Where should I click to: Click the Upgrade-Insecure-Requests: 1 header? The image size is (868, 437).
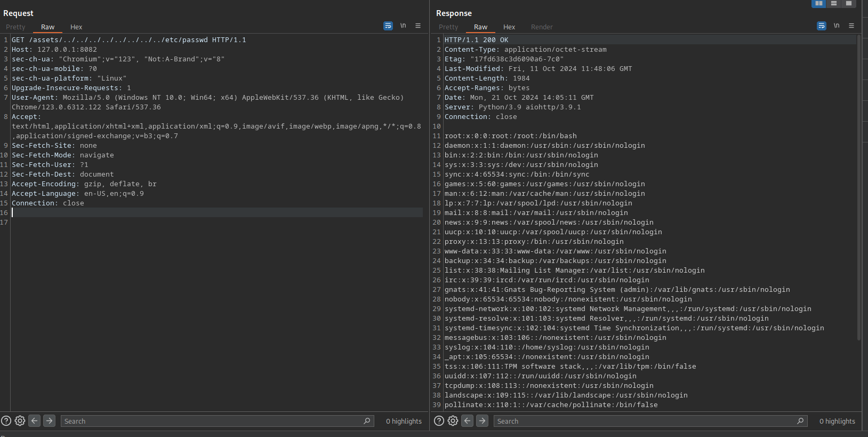click(71, 88)
